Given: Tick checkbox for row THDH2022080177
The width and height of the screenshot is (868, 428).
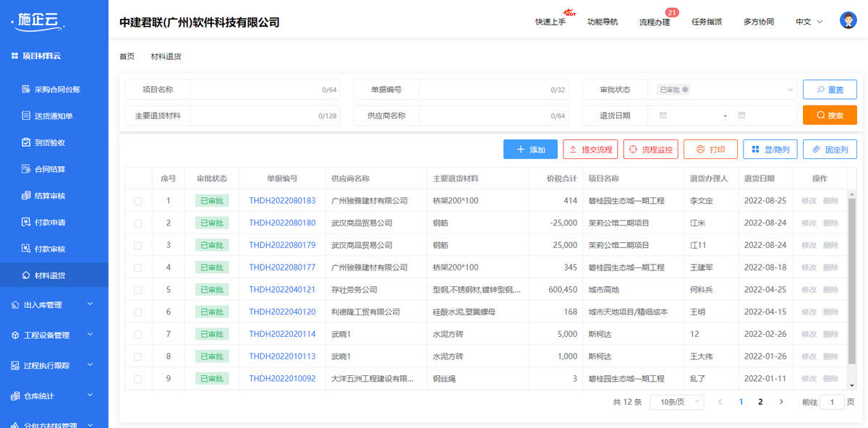Looking at the screenshot, I should click(137, 267).
